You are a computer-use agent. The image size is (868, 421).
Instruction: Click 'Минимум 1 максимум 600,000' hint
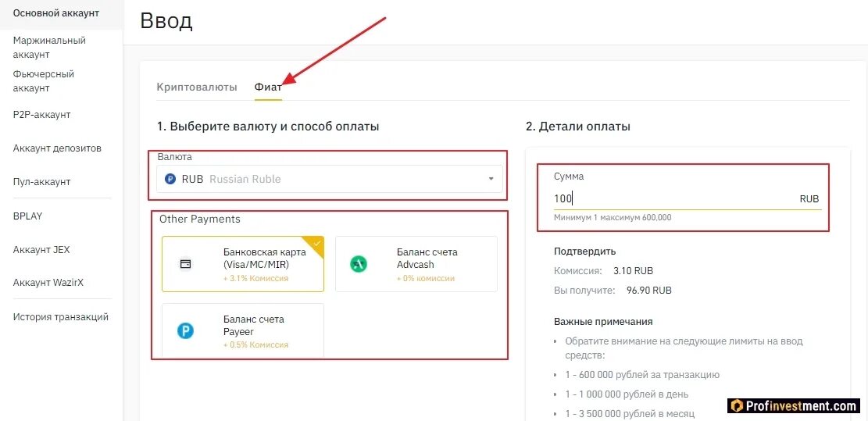tap(613, 217)
